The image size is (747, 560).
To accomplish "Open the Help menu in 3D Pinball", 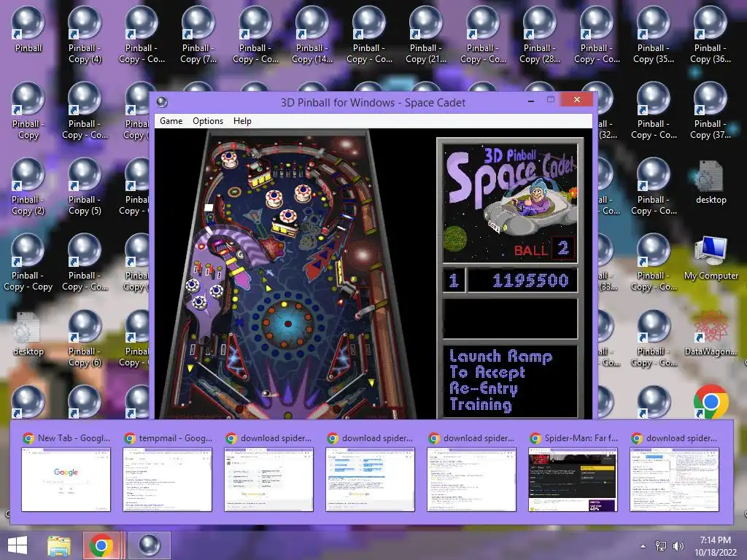I will coord(242,121).
